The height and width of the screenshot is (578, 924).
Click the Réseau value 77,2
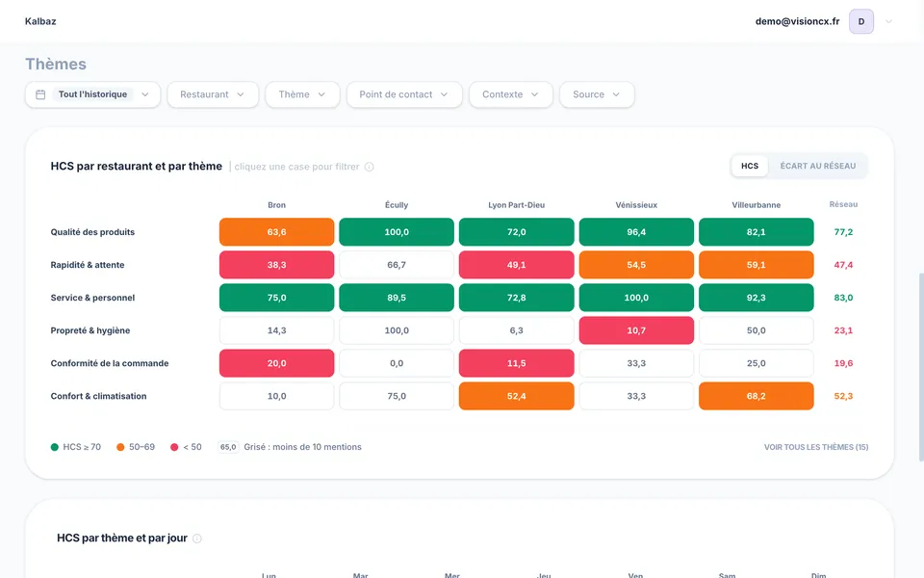[843, 232]
